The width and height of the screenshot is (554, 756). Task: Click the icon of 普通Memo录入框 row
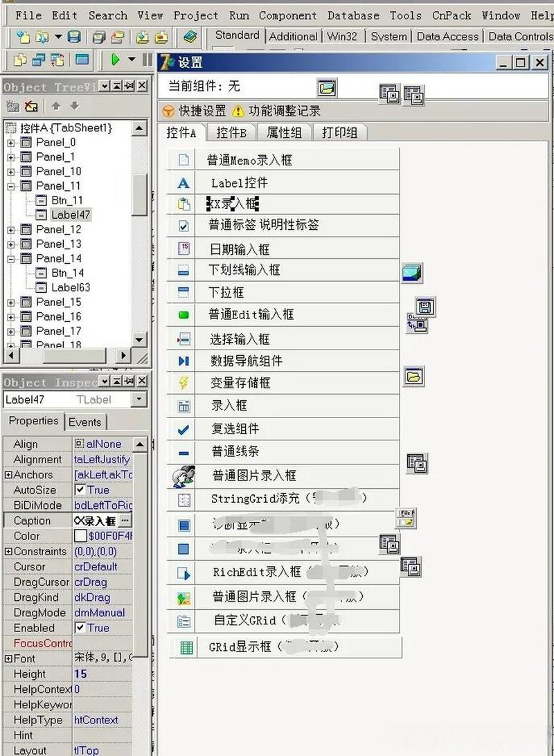(x=184, y=160)
